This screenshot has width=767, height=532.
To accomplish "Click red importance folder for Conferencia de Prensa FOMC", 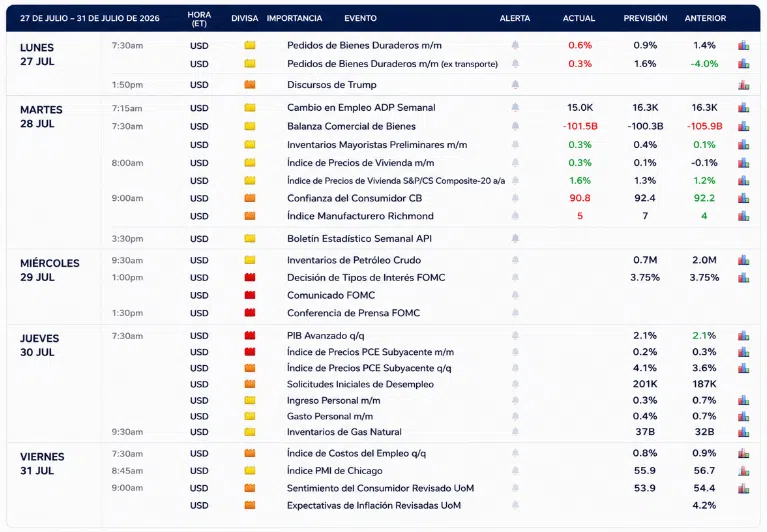I will click(x=250, y=312).
